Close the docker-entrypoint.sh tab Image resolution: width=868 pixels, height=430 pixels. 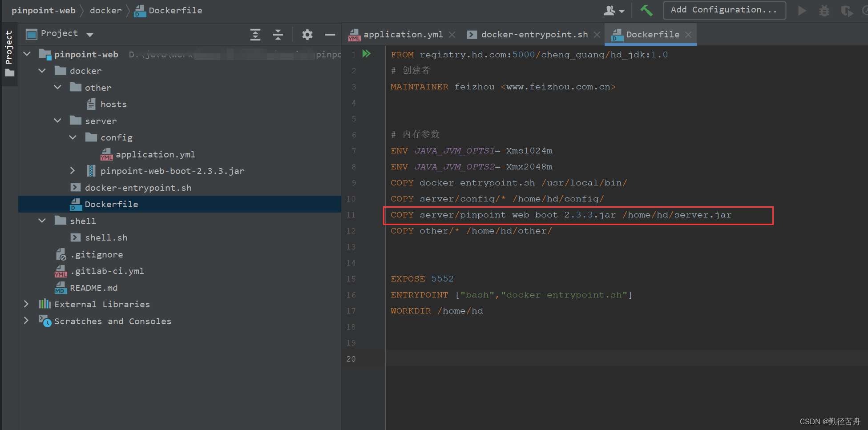click(x=597, y=35)
